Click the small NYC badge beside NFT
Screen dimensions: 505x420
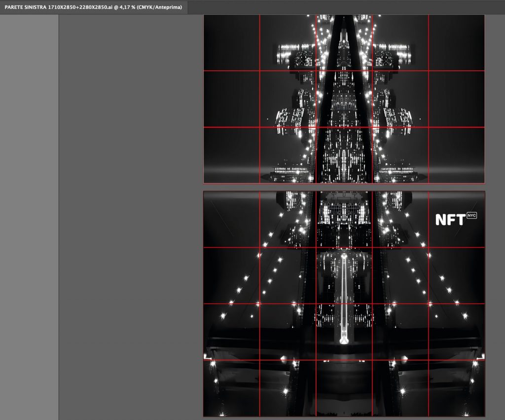(471, 216)
